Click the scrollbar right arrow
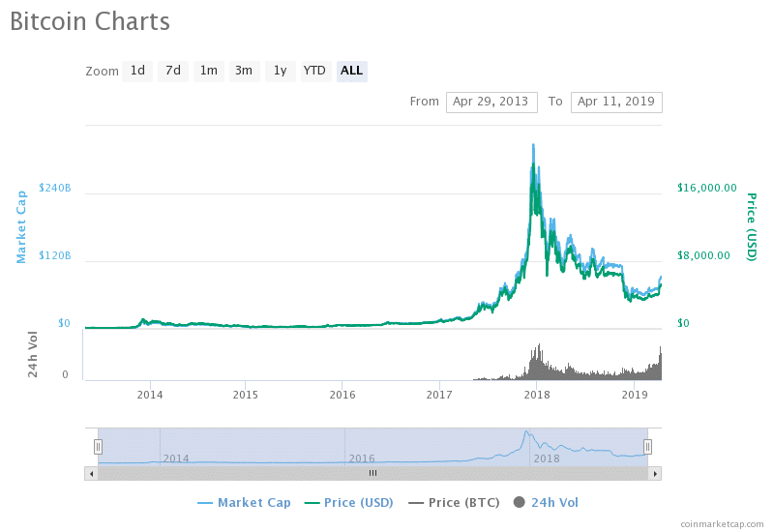The height and width of the screenshot is (532, 774). point(655,474)
